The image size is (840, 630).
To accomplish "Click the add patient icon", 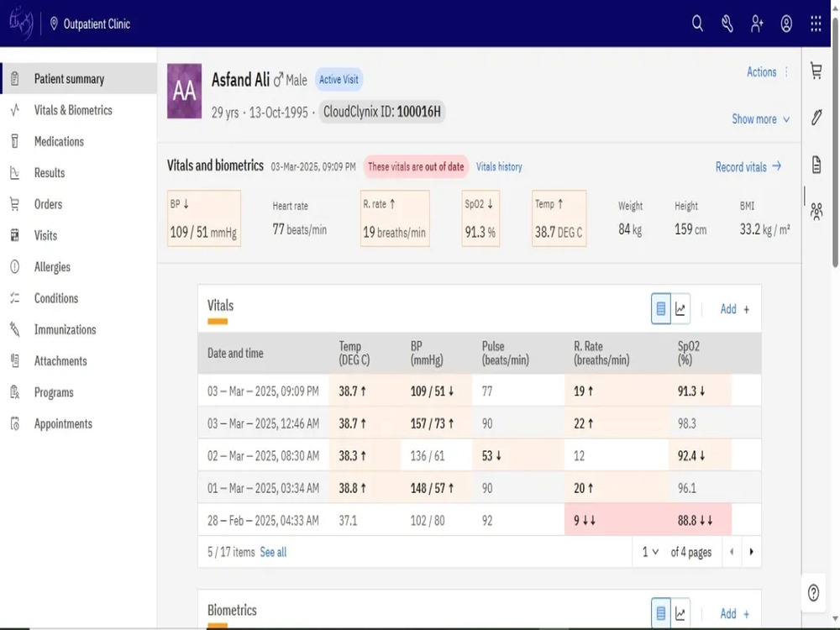I will (x=757, y=24).
